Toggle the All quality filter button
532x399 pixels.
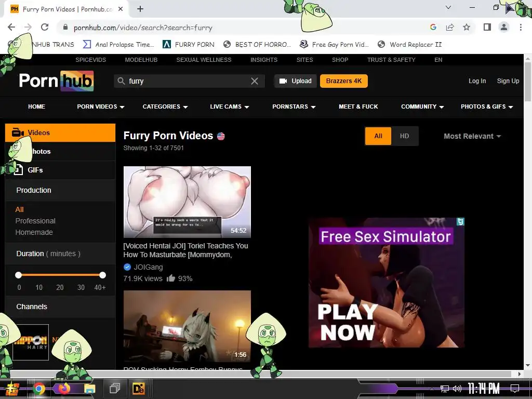pos(378,136)
